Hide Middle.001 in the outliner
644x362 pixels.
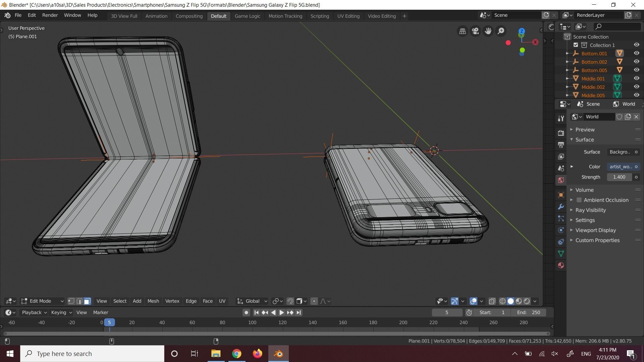636,78
